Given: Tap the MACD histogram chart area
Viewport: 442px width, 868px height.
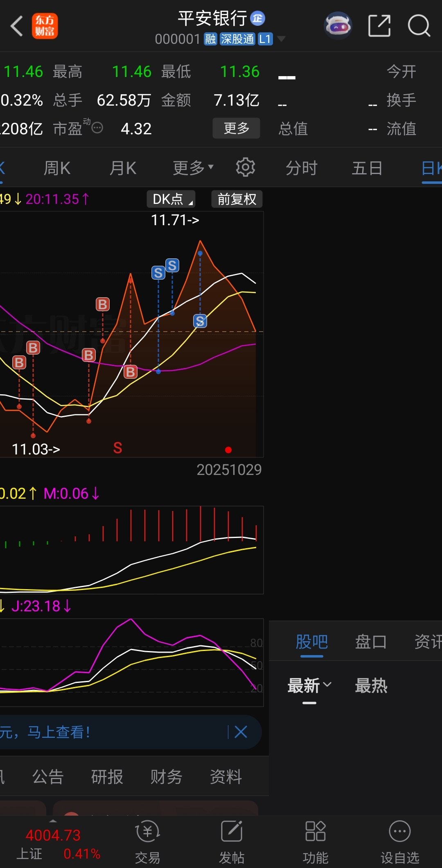Looking at the screenshot, I should 132,550.
